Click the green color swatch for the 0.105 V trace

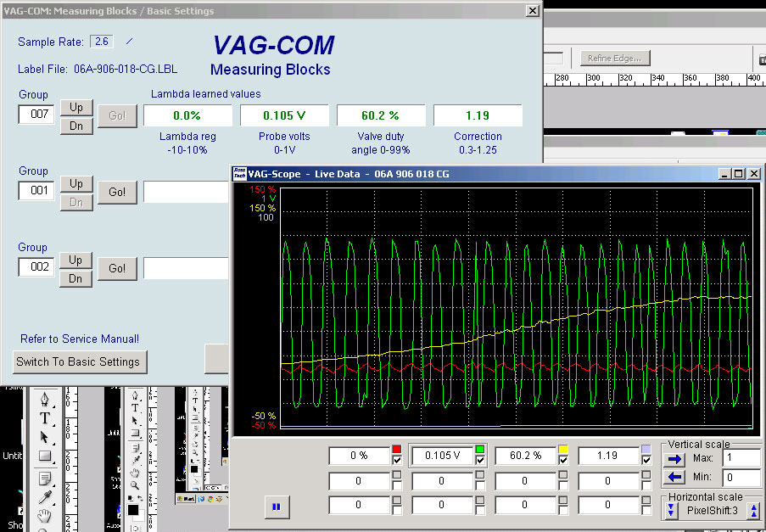coord(480,450)
